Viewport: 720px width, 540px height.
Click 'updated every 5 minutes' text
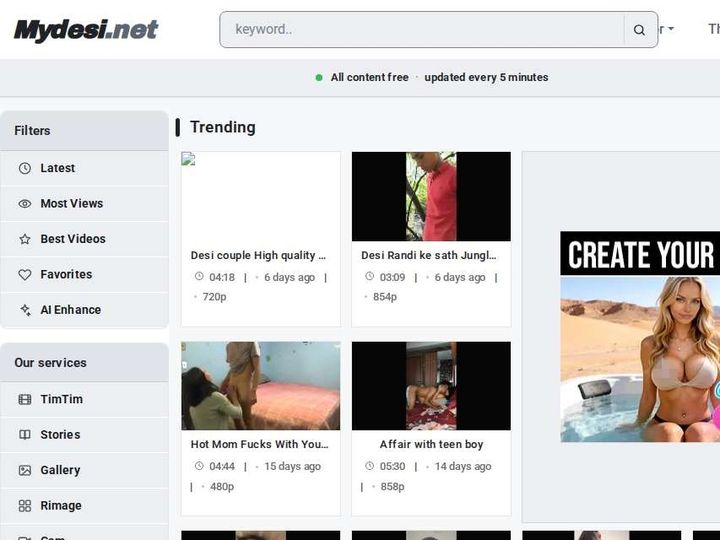coord(486,77)
